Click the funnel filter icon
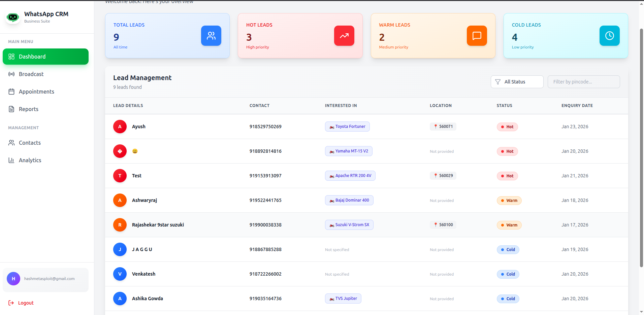644x315 pixels. 498,82
